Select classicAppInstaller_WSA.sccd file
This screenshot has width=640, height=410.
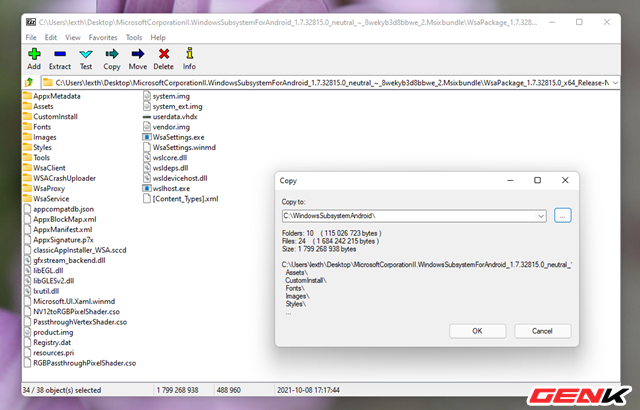(x=76, y=250)
